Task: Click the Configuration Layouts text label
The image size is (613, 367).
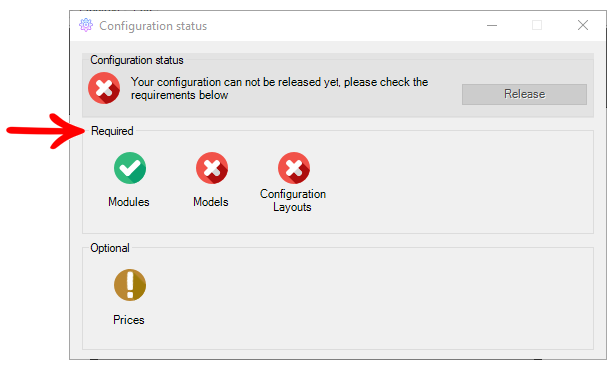Action: point(293,201)
